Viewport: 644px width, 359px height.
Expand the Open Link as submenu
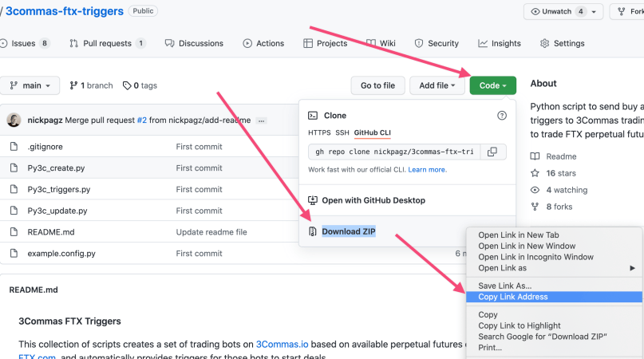pos(554,268)
